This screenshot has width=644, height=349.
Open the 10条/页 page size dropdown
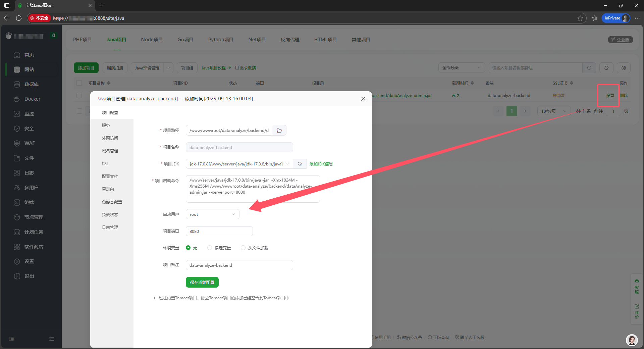pyautogui.click(x=553, y=111)
